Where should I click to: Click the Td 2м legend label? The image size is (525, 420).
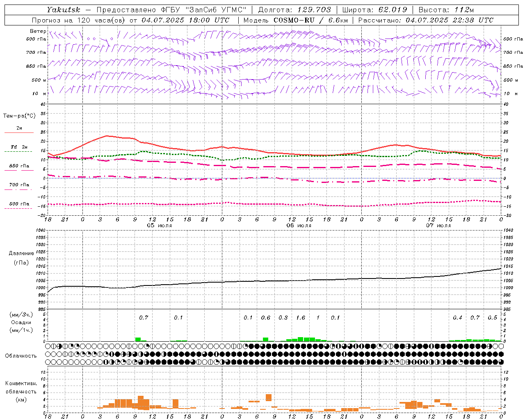tap(19, 147)
